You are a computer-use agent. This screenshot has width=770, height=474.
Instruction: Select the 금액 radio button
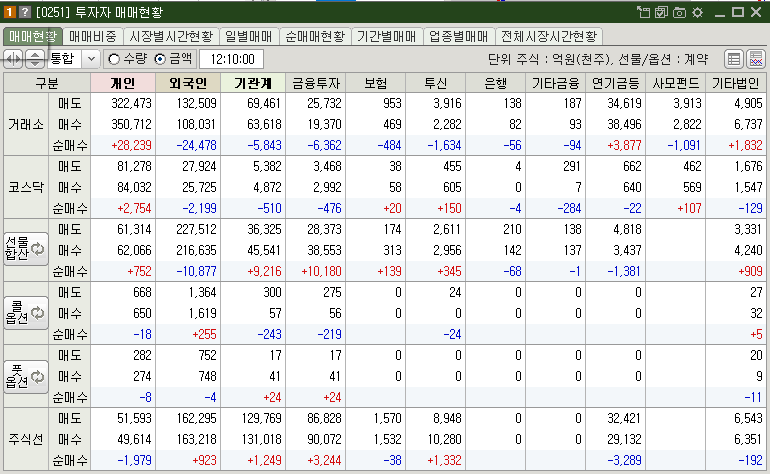160,59
